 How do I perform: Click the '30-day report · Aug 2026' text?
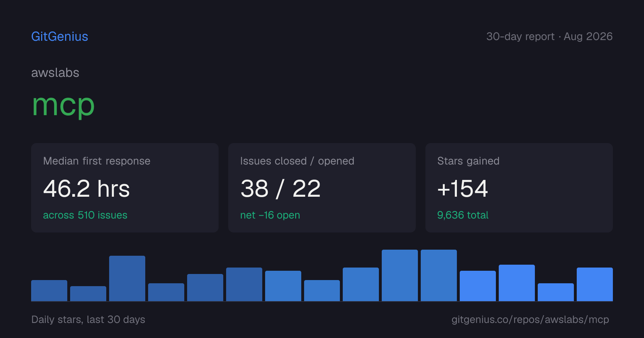point(549,36)
